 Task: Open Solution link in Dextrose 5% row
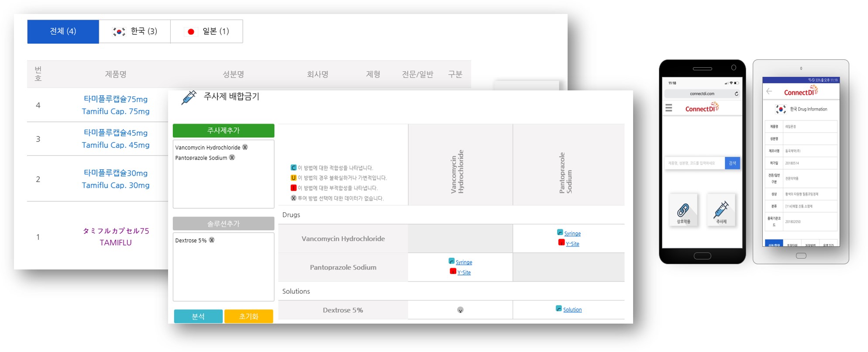click(x=572, y=310)
